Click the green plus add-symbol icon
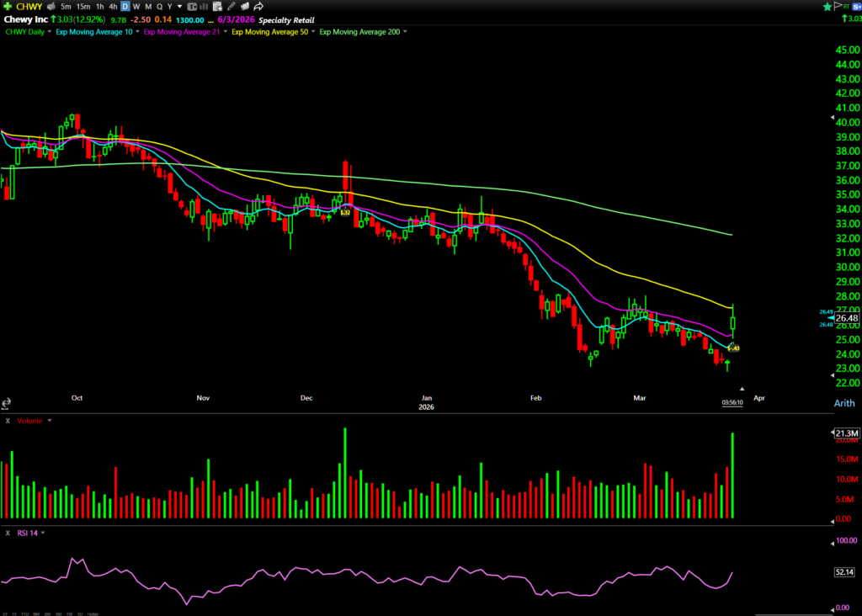The width and height of the screenshot is (862, 616). pyautogui.click(x=8, y=7)
